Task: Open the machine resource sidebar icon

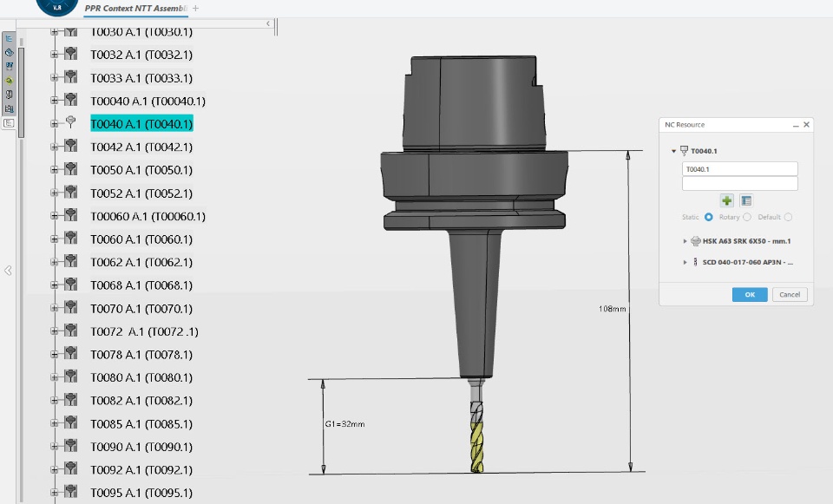Action: coord(9,109)
